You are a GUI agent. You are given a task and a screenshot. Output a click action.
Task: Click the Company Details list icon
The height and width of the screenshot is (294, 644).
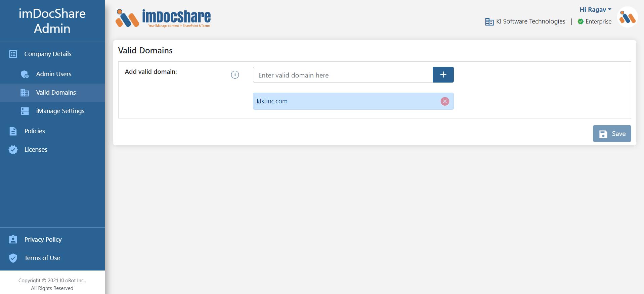(13, 54)
